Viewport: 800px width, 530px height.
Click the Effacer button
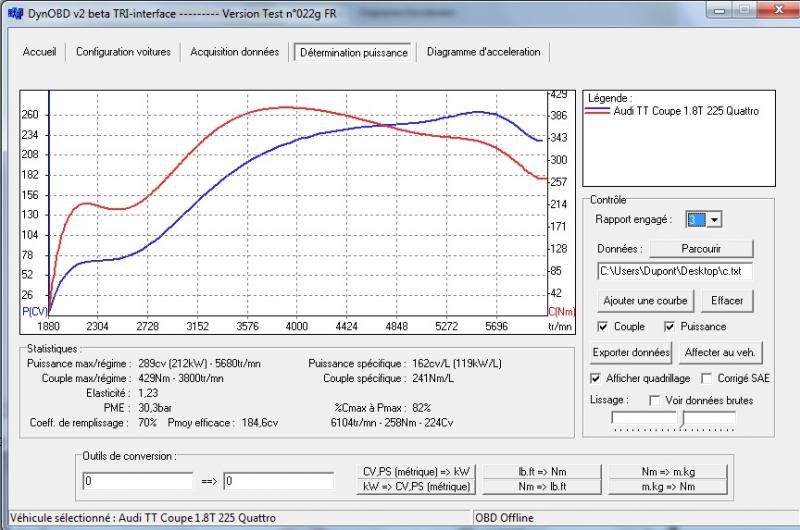[727, 300]
